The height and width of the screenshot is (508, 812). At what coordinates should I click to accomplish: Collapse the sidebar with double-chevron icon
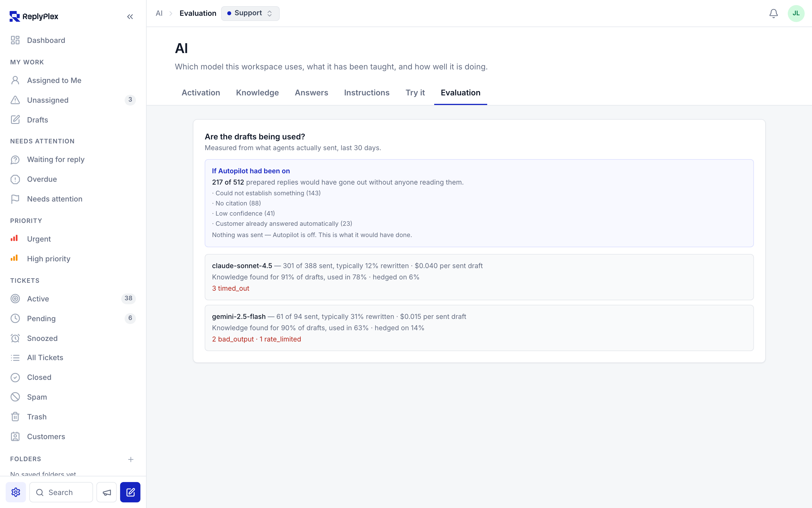130,16
